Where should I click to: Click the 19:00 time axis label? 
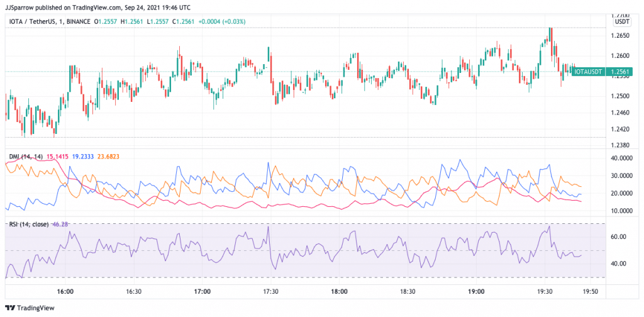pos(475,292)
